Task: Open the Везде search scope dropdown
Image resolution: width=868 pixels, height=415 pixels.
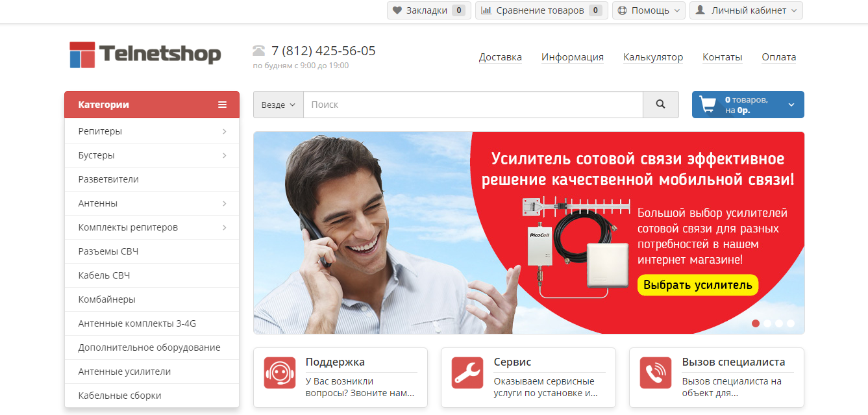Action: pyautogui.click(x=278, y=104)
